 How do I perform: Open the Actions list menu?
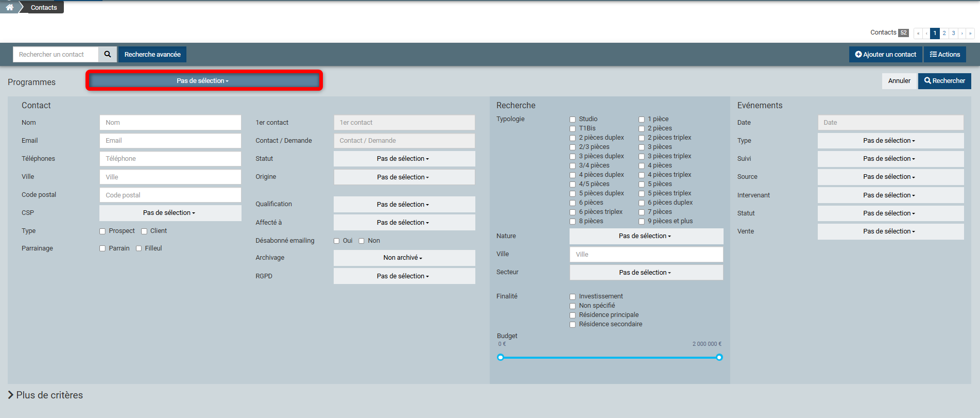[945, 54]
